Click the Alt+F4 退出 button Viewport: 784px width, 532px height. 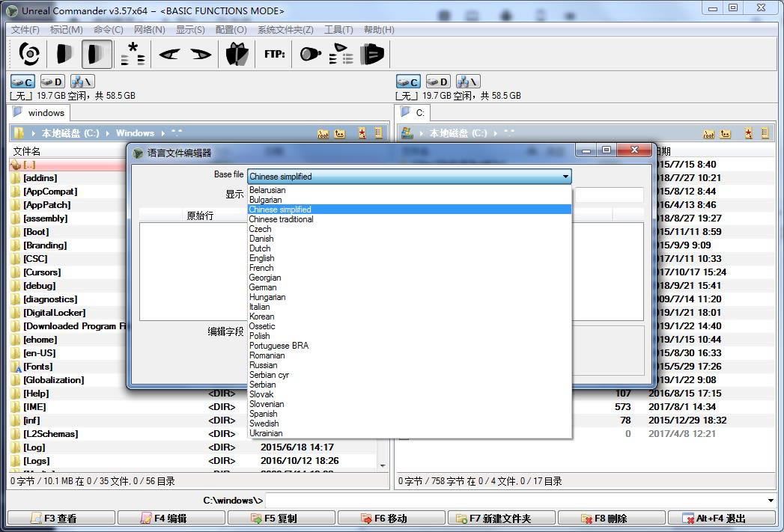(x=722, y=519)
